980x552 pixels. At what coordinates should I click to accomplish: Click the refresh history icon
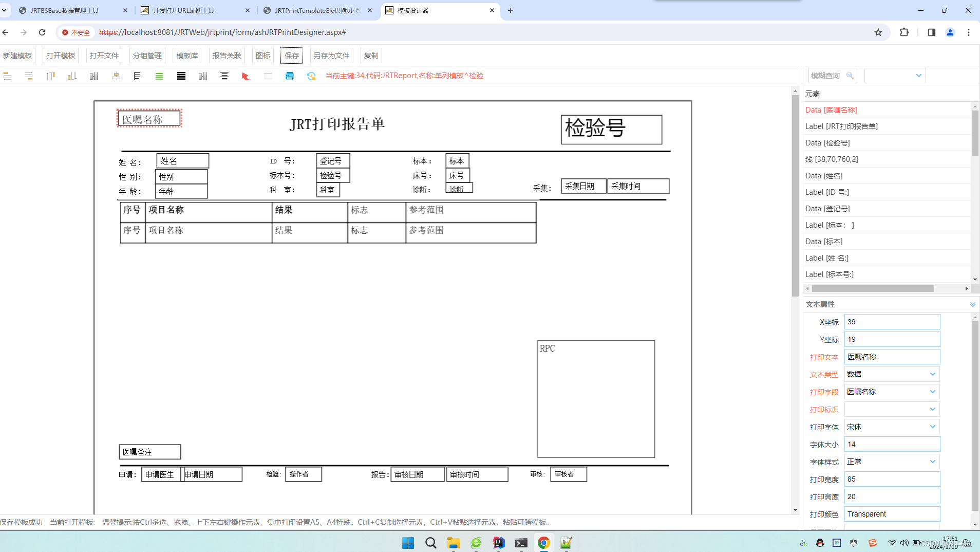pyautogui.click(x=311, y=76)
